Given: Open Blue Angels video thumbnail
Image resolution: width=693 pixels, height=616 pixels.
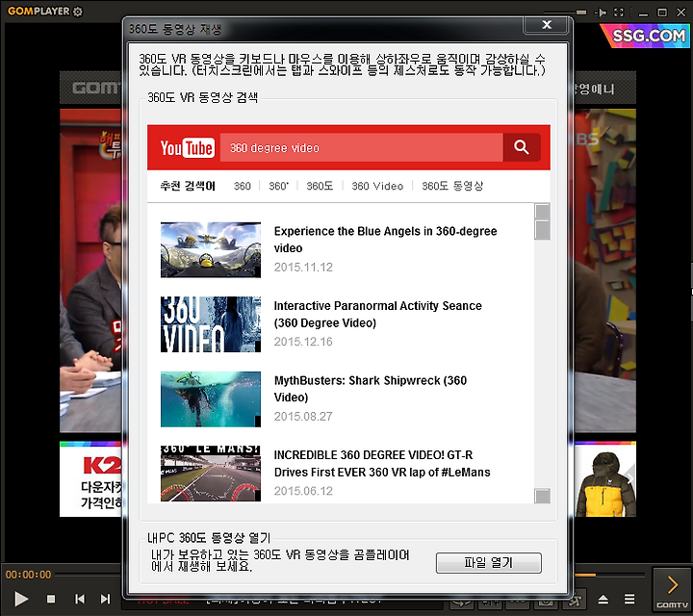Looking at the screenshot, I should pos(211,249).
